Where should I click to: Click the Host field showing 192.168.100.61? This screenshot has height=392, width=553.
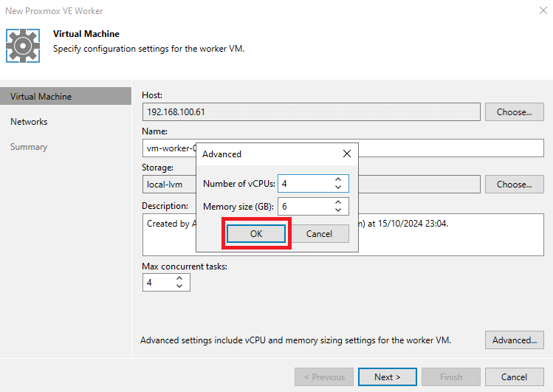pos(312,112)
